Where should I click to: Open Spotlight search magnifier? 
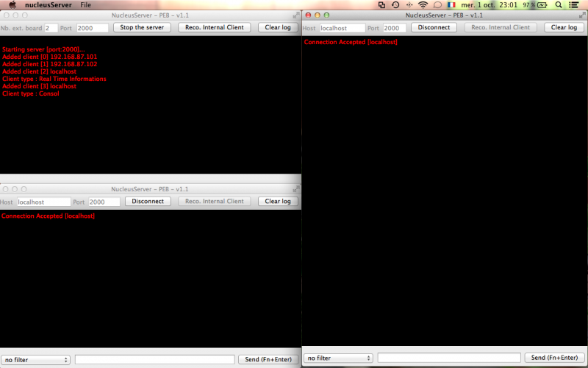pos(559,5)
